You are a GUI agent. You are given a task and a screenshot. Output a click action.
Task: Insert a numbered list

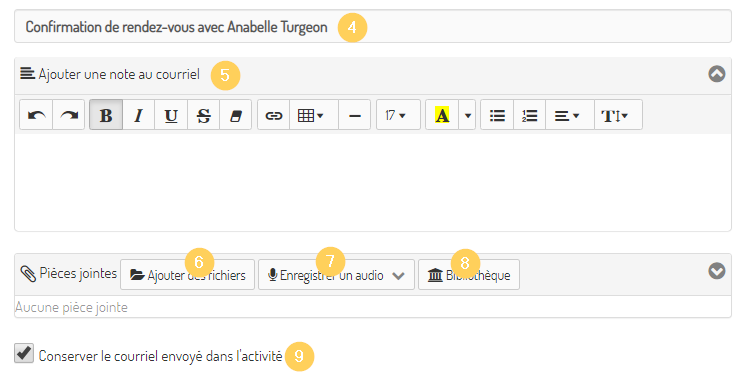530,115
